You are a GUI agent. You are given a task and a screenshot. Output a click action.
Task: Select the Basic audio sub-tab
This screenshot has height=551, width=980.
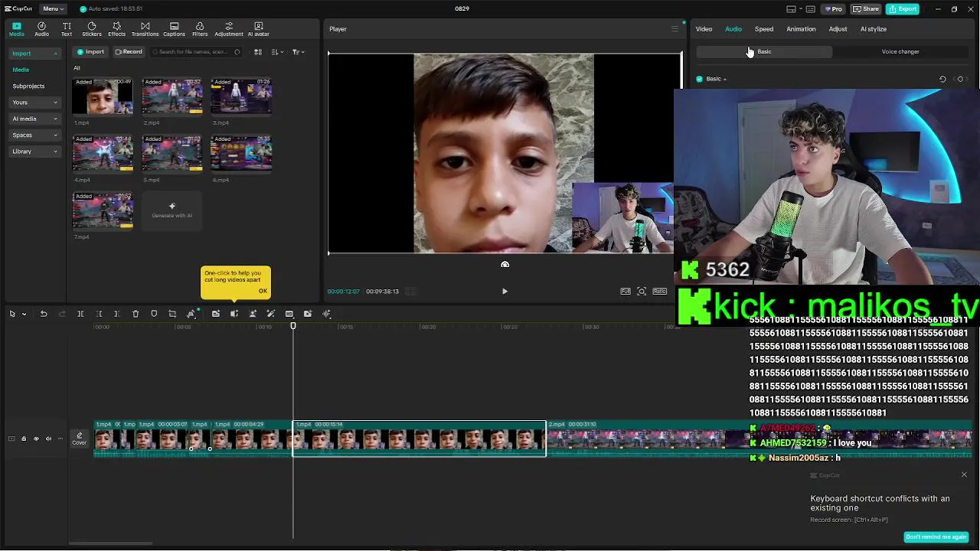click(764, 52)
